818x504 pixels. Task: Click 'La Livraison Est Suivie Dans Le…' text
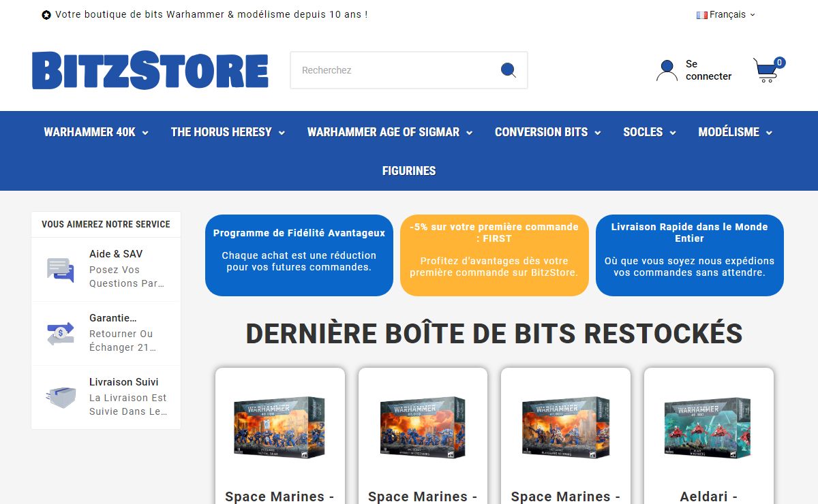point(128,405)
